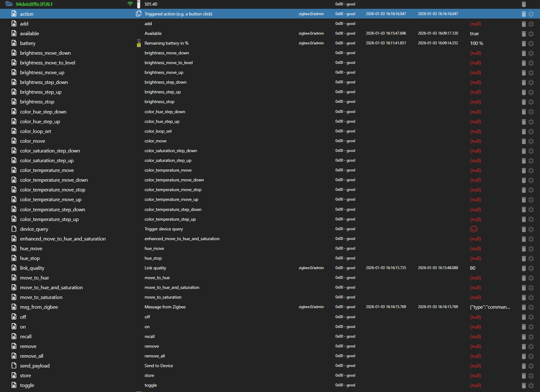
Task: Delete the off state
Action: click(x=524, y=317)
